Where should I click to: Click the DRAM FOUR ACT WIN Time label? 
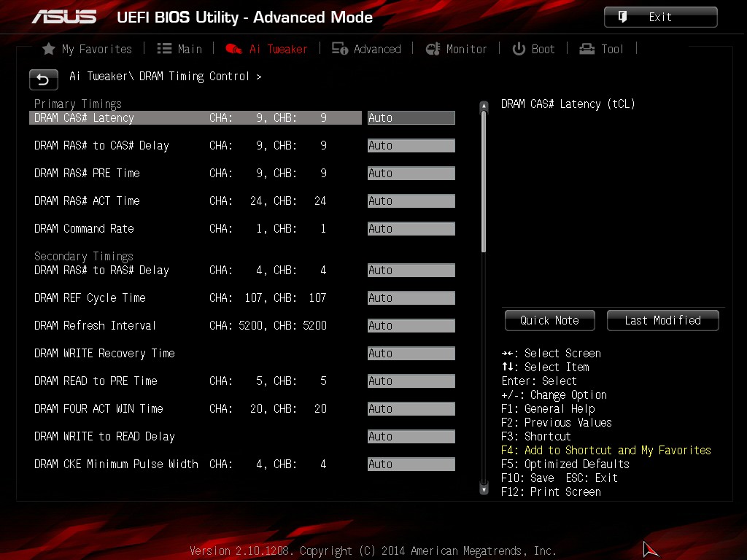[98, 408]
